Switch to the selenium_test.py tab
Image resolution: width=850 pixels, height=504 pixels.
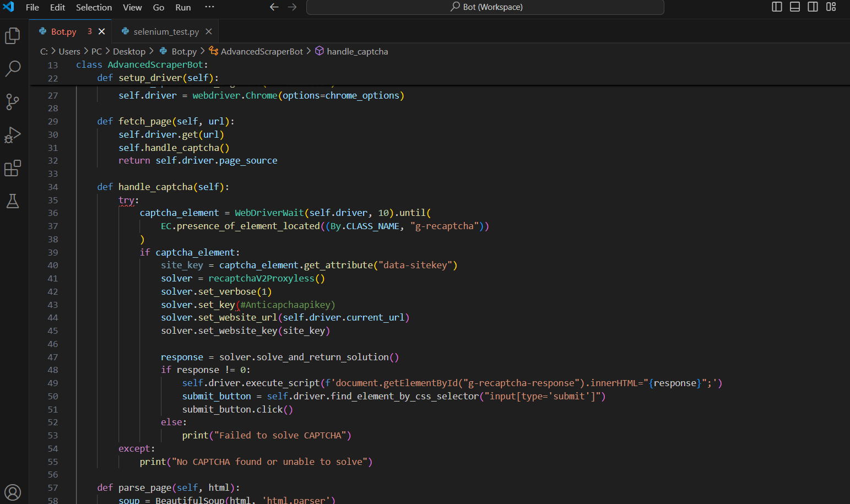click(x=166, y=31)
